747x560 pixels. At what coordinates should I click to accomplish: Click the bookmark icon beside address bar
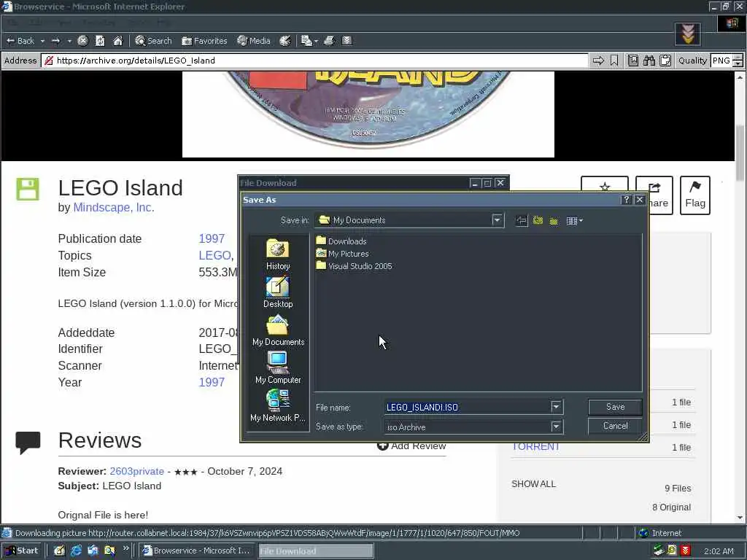614,61
